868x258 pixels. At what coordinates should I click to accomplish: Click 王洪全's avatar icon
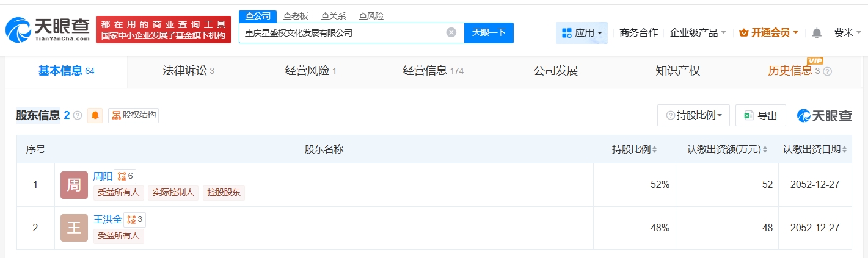(x=74, y=228)
